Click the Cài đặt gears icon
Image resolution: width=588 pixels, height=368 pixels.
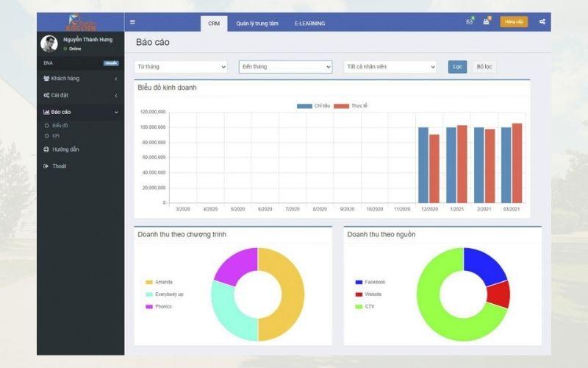point(46,96)
